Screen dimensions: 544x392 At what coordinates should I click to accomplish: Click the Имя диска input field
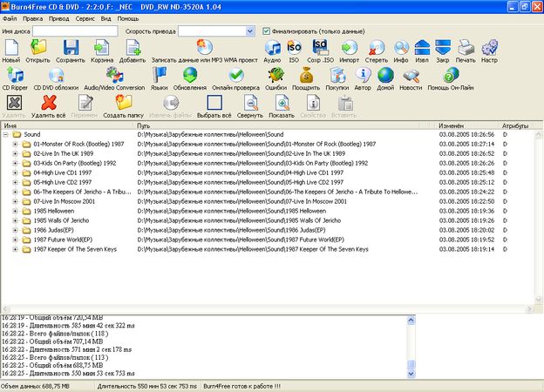click(x=75, y=31)
